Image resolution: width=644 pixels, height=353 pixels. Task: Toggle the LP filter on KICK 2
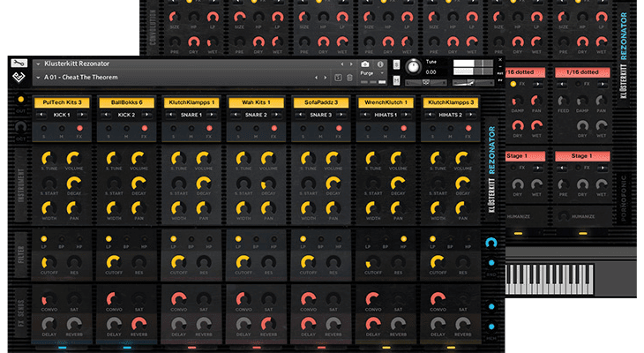pyautogui.click(x=107, y=239)
